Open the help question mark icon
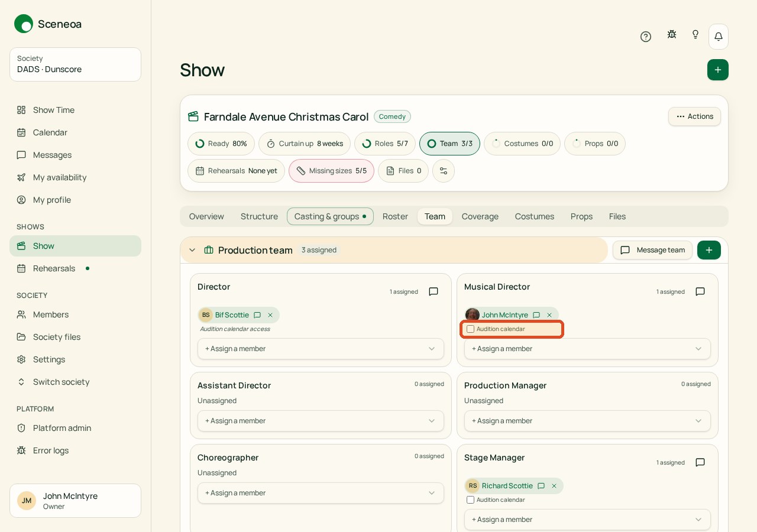Image resolution: width=757 pixels, height=532 pixels. point(646,37)
